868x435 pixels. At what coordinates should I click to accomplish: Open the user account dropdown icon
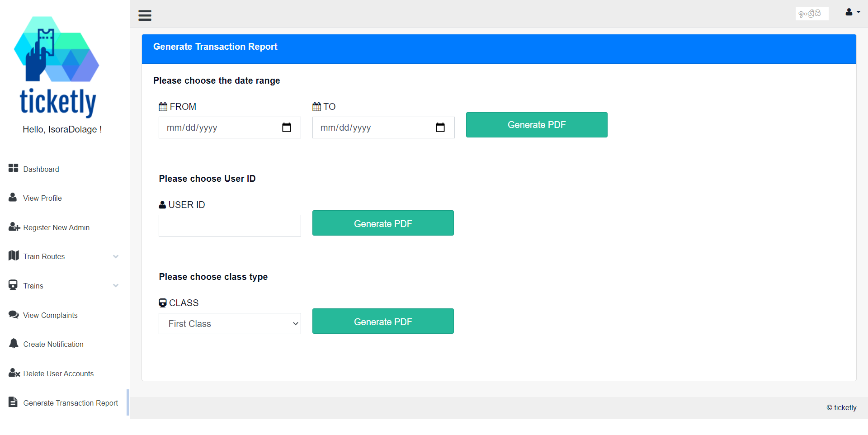pyautogui.click(x=853, y=12)
